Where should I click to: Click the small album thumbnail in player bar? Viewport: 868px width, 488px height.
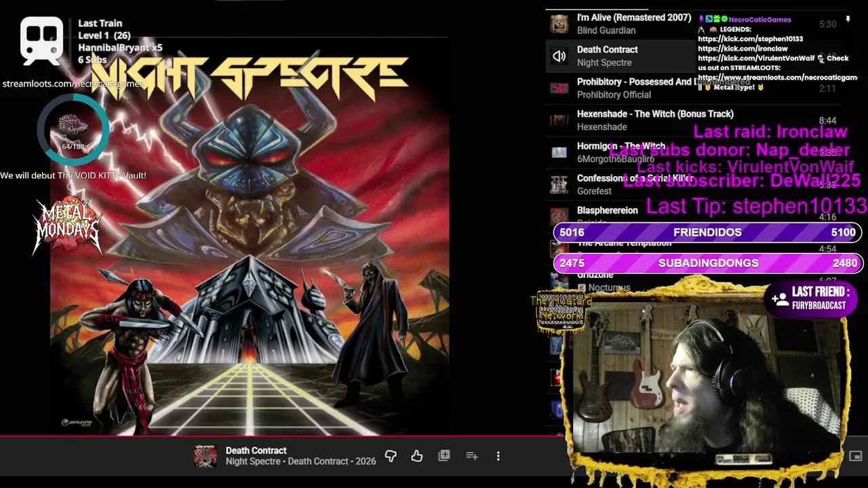click(x=205, y=456)
